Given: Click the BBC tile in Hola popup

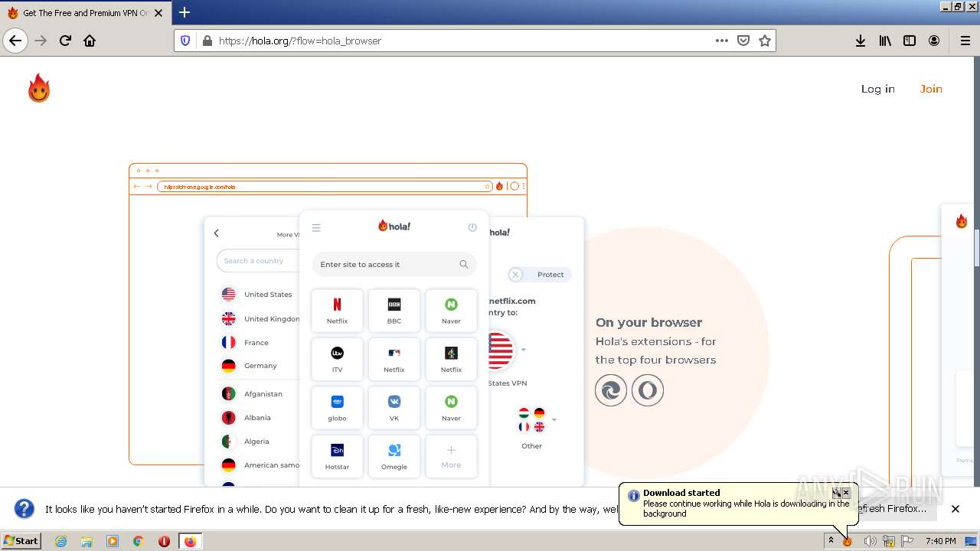Looking at the screenshot, I should pyautogui.click(x=394, y=310).
